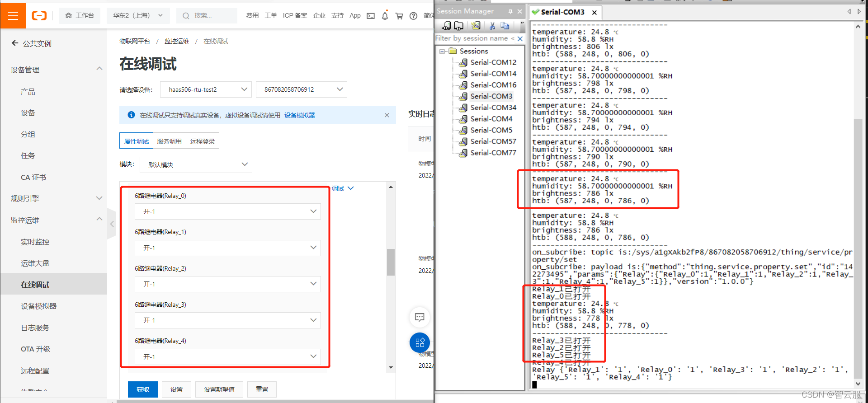Expand the 规则引擎 sidebar section
The image size is (868, 403).
(x=99, y=198)
